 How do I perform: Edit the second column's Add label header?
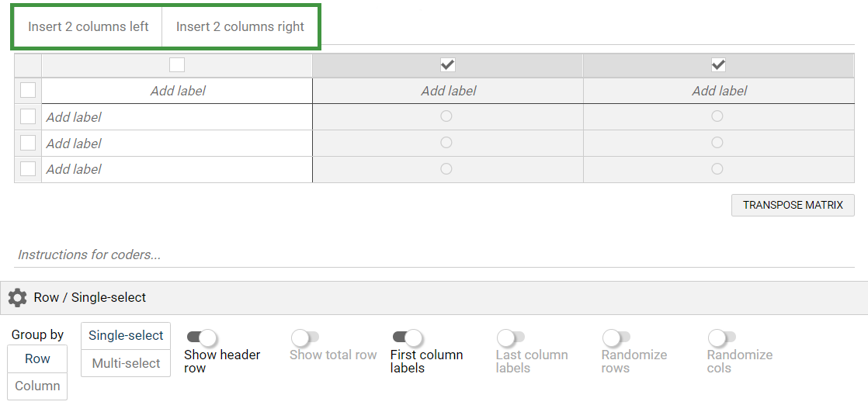coord(448,91)
